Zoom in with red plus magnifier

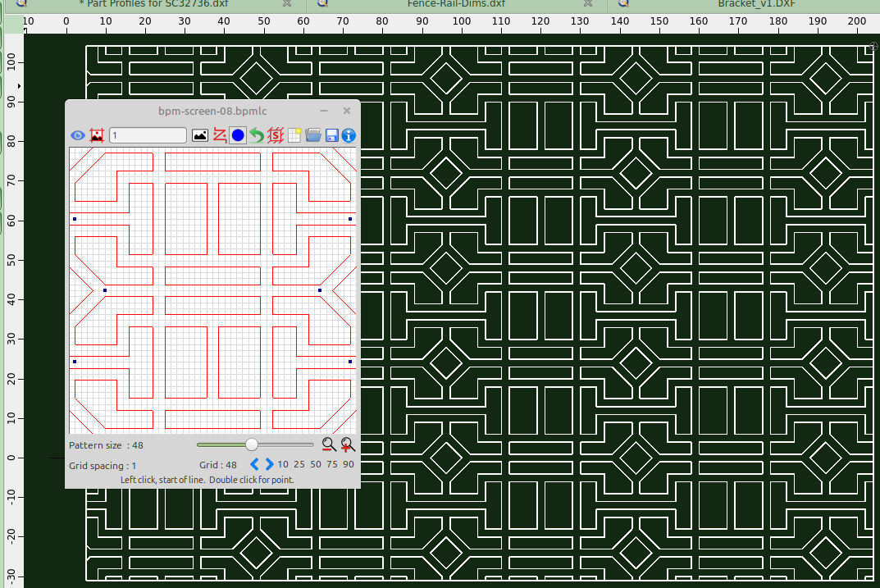tap(348, 444)
